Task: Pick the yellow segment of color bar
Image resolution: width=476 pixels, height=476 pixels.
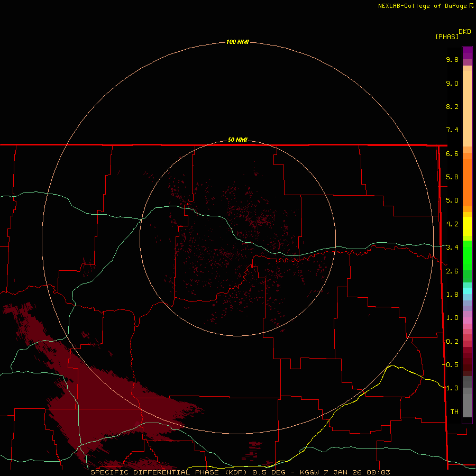Action: [467, 226]
